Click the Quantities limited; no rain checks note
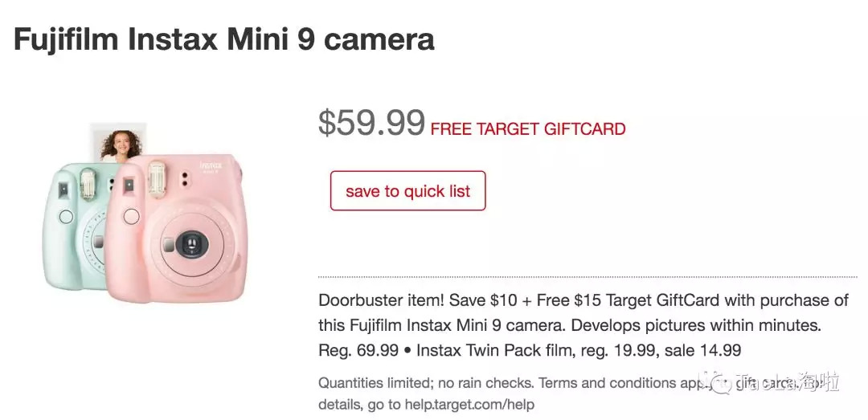This screenshot has height=420, width=868. [x=426, y=383]
